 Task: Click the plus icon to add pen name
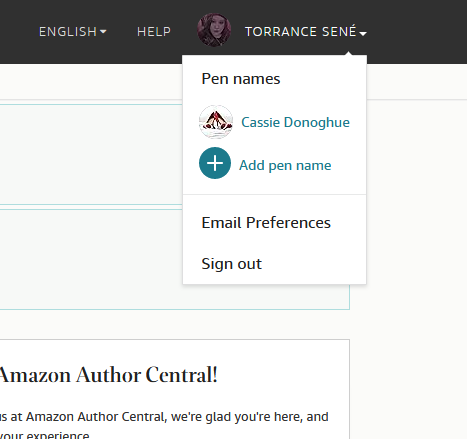215,163
